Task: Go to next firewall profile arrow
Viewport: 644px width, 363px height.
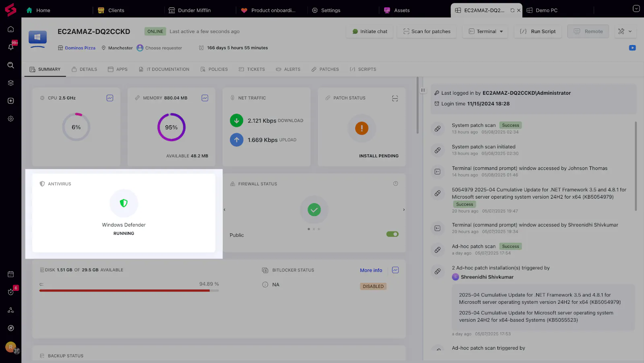Action: pyautogui.click(x=404, y=210)
